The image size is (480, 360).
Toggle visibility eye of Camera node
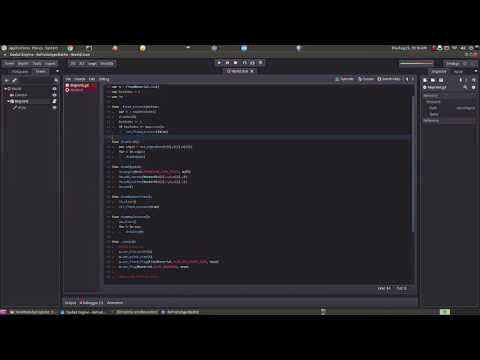(54, 95)
